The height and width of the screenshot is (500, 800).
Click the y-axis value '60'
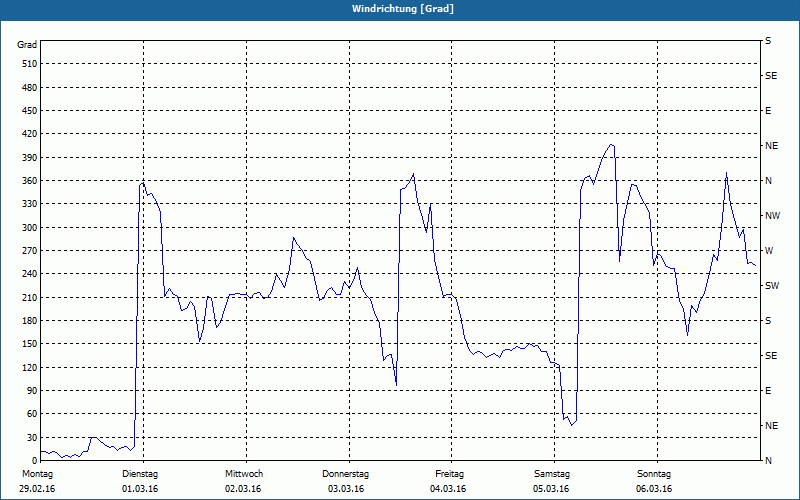point(32,414)
